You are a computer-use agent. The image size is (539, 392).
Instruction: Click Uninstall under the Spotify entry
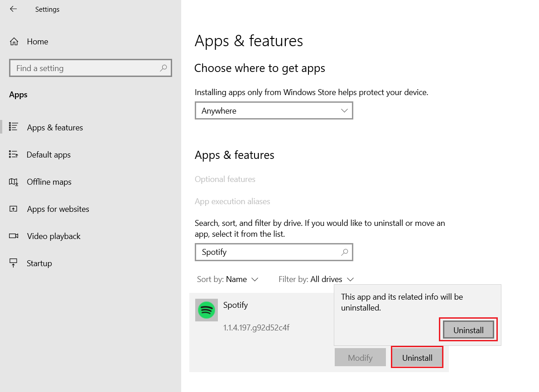[x=417, y=357]
